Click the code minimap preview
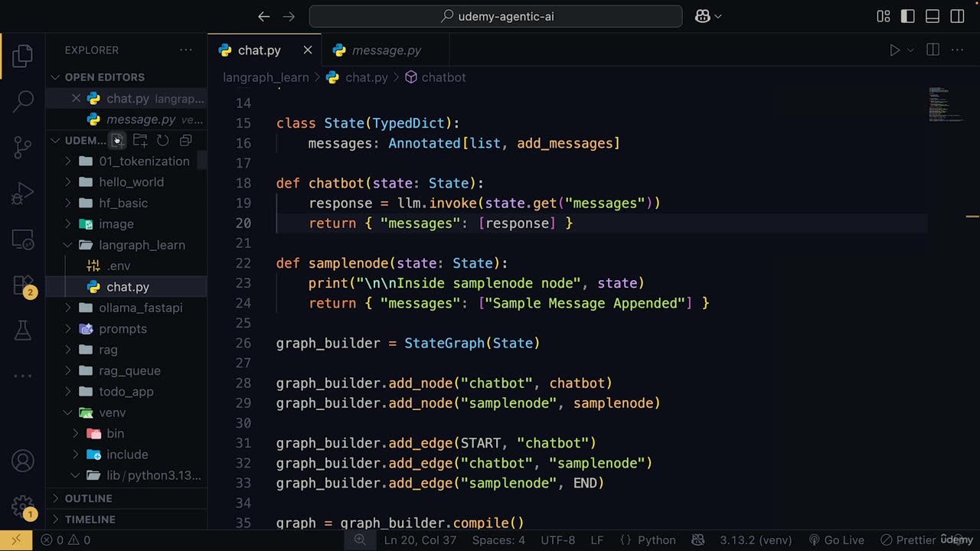 [946, 105]
